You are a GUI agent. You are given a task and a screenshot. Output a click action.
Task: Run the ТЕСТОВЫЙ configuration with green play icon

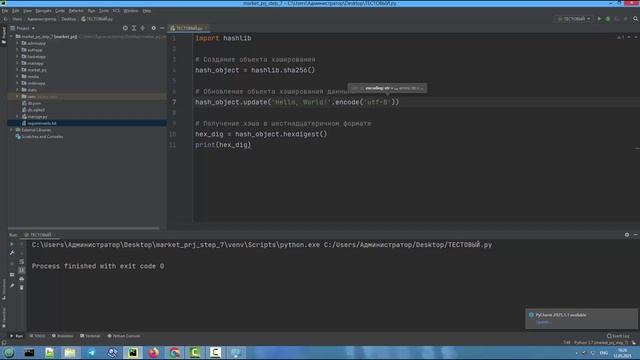(599, 19)
